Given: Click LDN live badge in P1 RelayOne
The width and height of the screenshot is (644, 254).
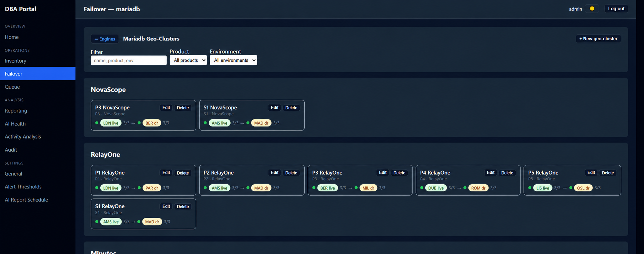Looking at the screenshot, I should 111,188.
